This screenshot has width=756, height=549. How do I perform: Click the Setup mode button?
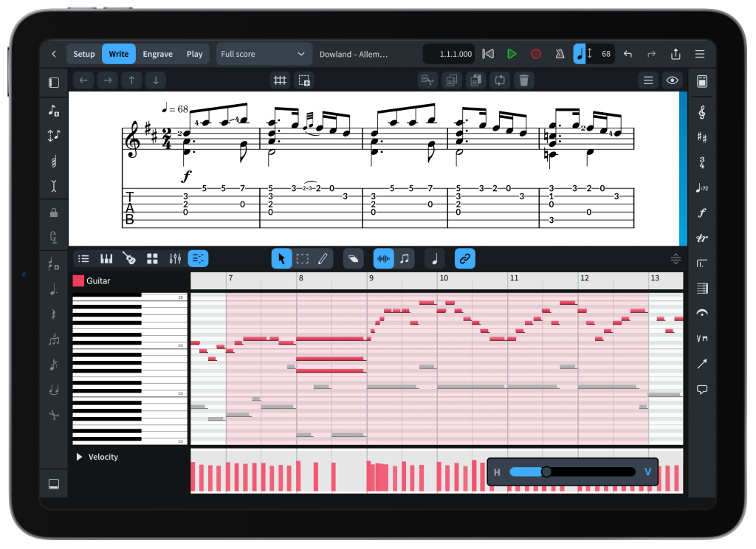click(84, 54)
